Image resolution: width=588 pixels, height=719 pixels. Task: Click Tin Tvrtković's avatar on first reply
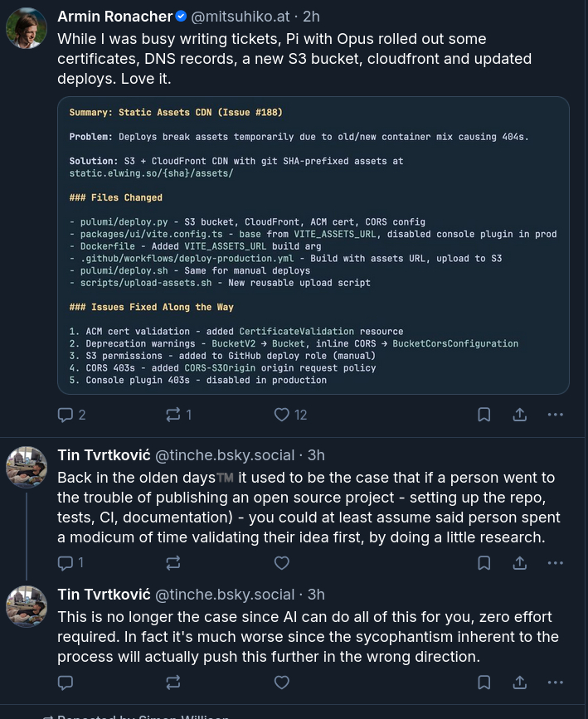[x=27, y=467]
